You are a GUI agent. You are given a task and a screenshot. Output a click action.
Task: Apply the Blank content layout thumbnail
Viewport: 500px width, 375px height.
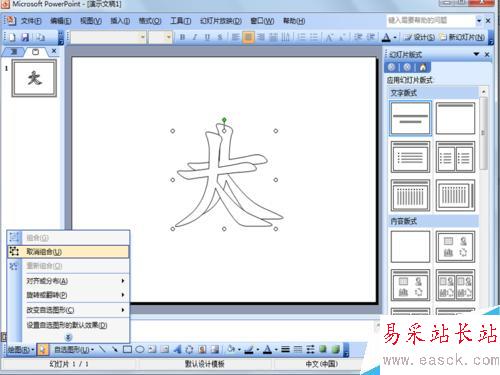point(410,247)
